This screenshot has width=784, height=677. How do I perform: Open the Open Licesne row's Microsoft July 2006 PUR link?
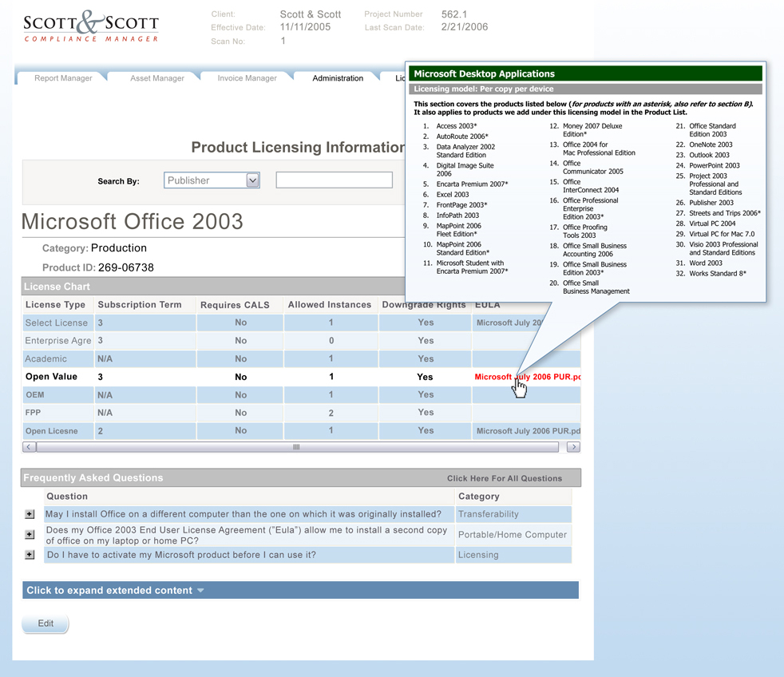pos(528,431)
